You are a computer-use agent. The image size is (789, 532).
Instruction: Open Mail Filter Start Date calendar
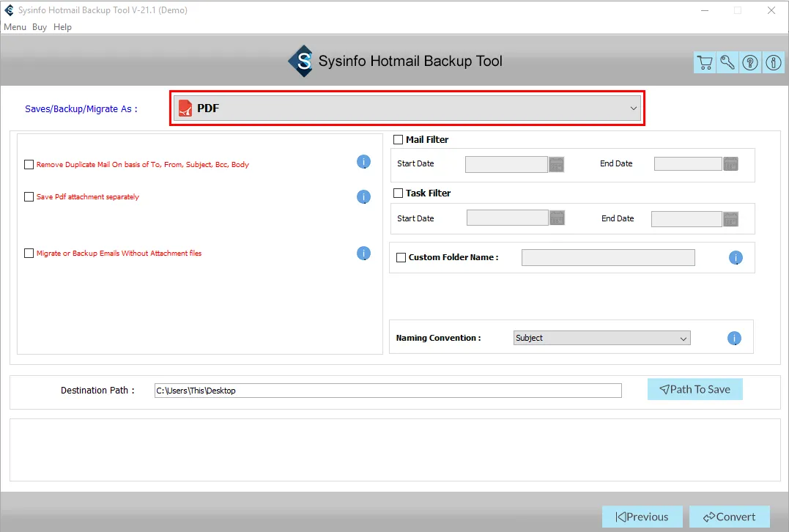(x=557, y=164)
